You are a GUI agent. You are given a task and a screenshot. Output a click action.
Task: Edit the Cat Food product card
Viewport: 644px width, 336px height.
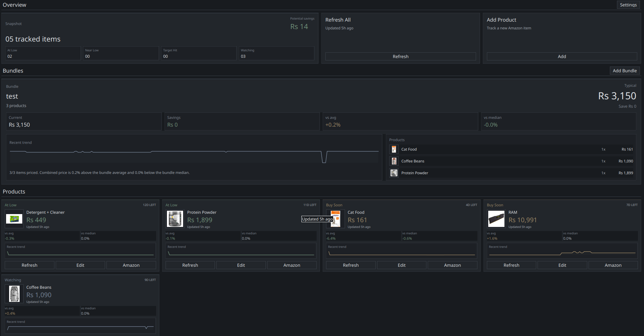(402, 265)
